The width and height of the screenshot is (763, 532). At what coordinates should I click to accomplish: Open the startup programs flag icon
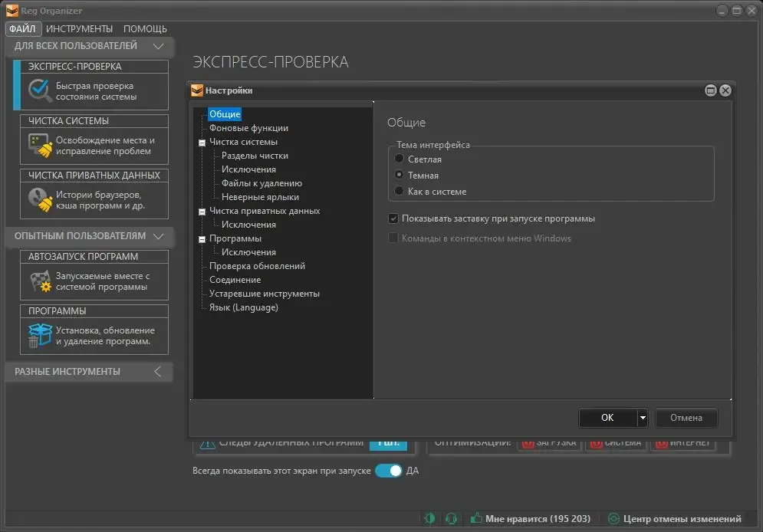click(41, 281)
